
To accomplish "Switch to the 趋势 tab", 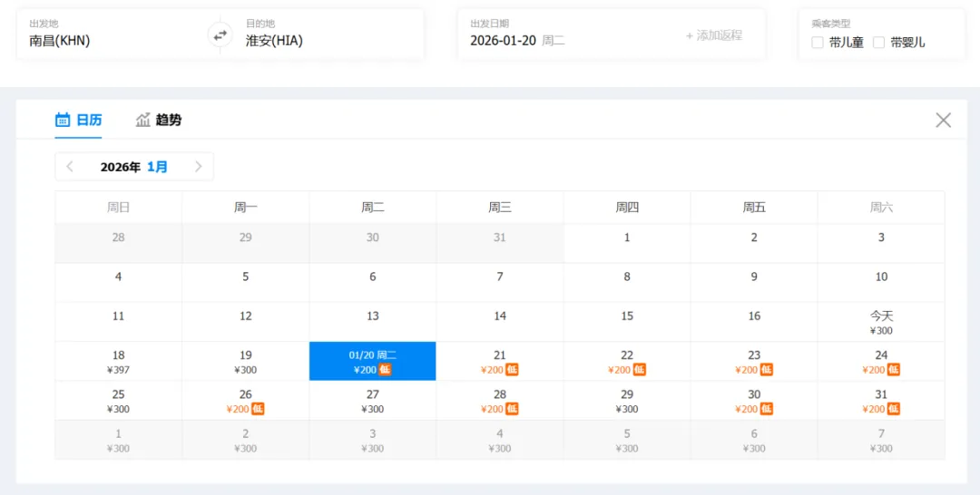I will [x=159, y=120].
